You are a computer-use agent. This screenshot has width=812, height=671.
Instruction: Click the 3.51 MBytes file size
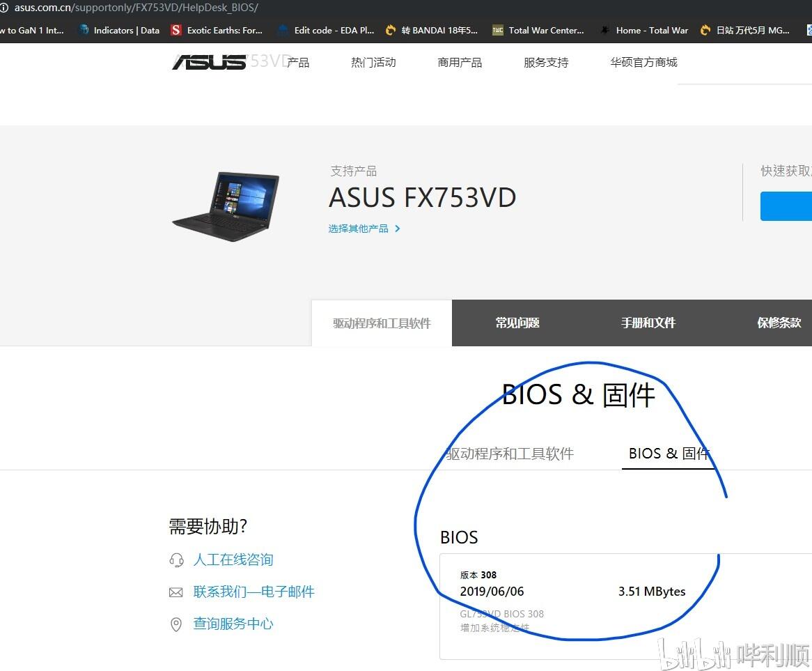[x=652, y=591]
